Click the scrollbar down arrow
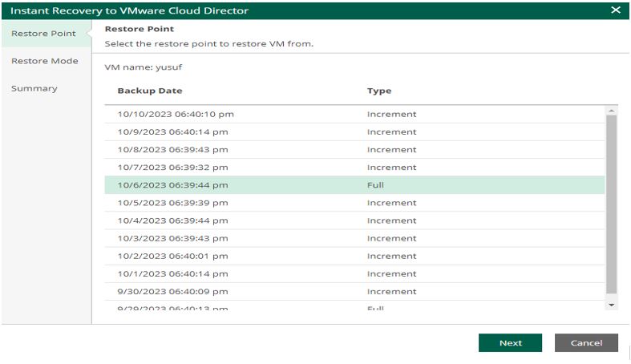Viewport: 631px width, 364px height. 611,305
